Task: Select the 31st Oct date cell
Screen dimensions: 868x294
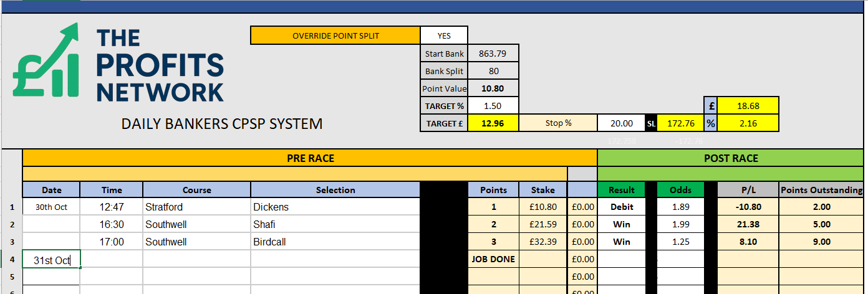Action: [x=51, y=260]
